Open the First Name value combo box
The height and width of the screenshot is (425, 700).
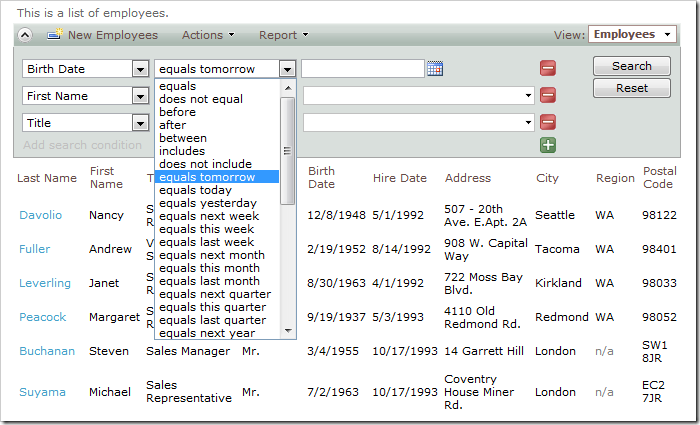point(419,96)
